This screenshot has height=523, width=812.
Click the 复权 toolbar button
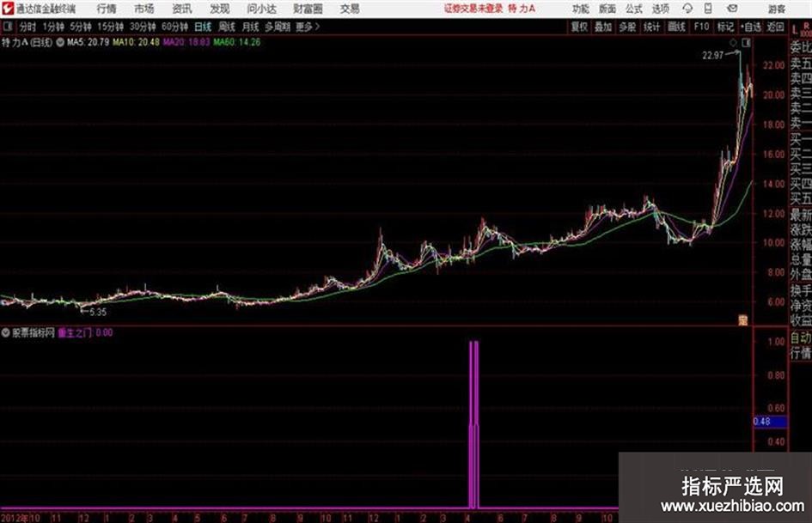[579, 27]
